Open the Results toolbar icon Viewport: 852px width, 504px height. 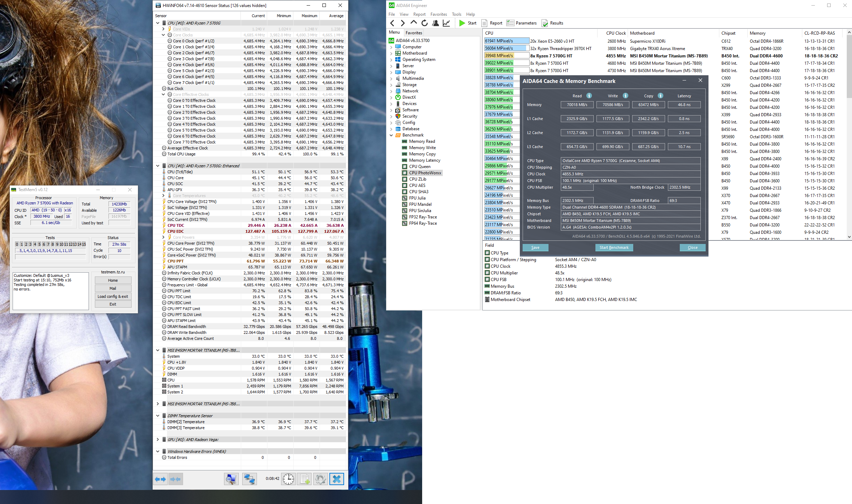coord(545,23)
